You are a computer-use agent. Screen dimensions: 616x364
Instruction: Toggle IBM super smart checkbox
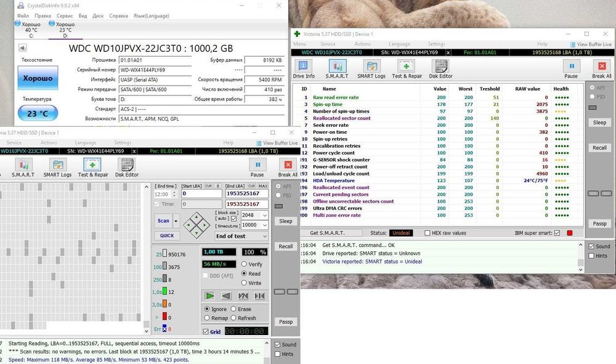pos(557,233)
